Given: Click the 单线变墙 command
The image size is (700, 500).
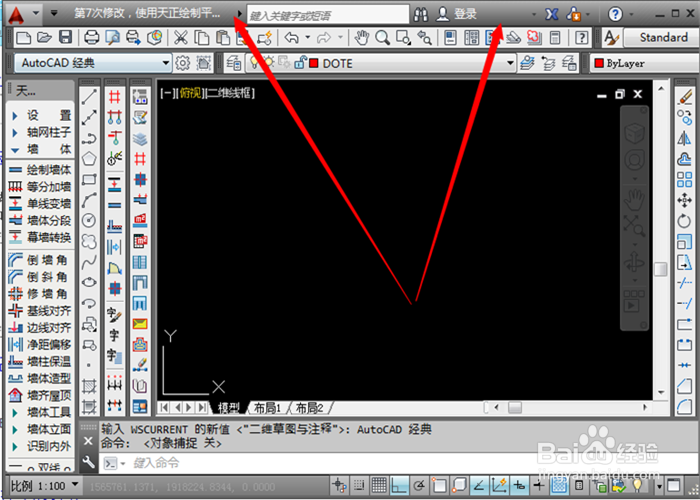Looking at the screenshot, I should point(40,204).
